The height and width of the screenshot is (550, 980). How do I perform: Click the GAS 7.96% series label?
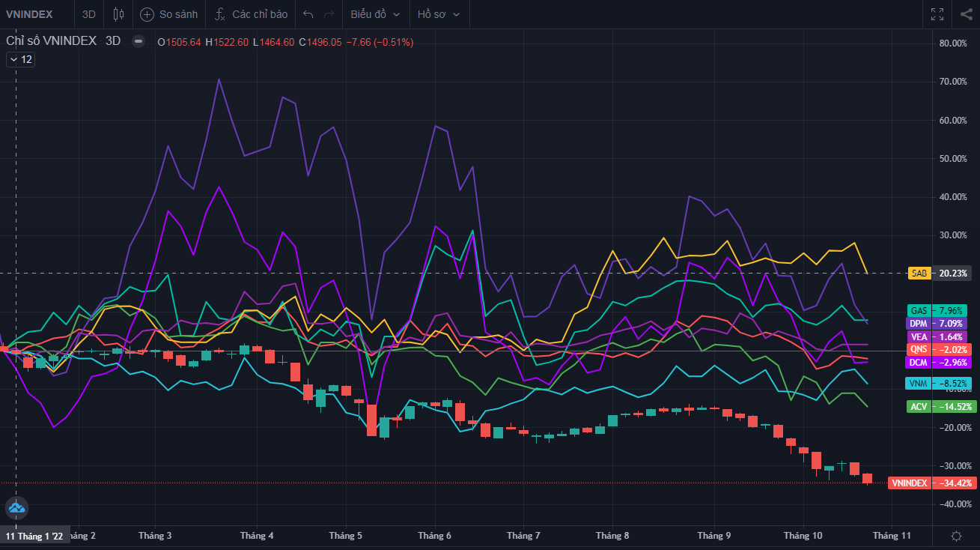click(x=937, y=310)
